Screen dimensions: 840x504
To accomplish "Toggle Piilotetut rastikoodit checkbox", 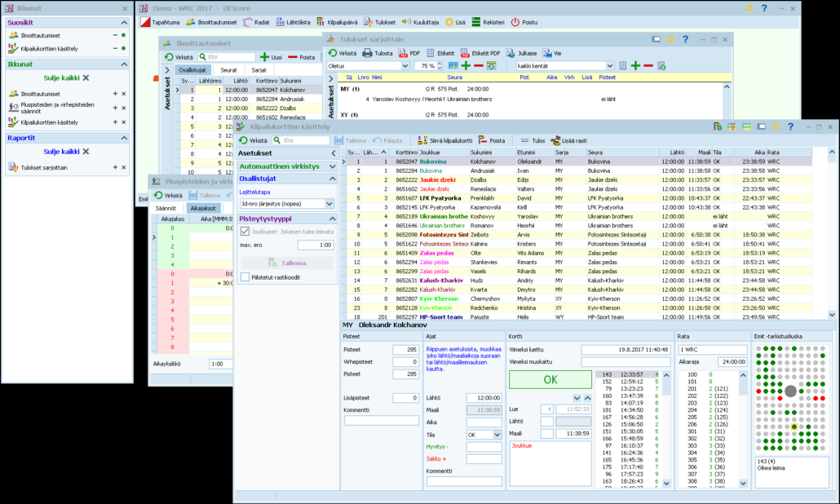I will coord(245,277).
